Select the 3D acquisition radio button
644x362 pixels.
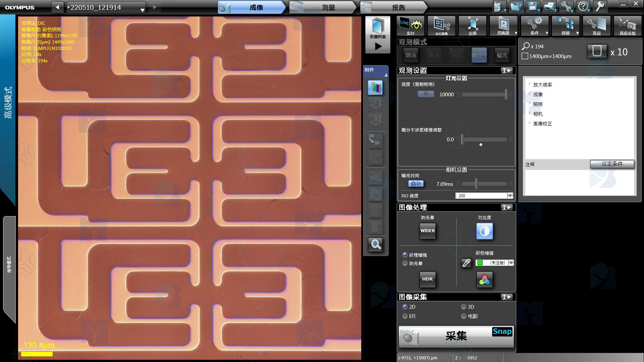464,307
